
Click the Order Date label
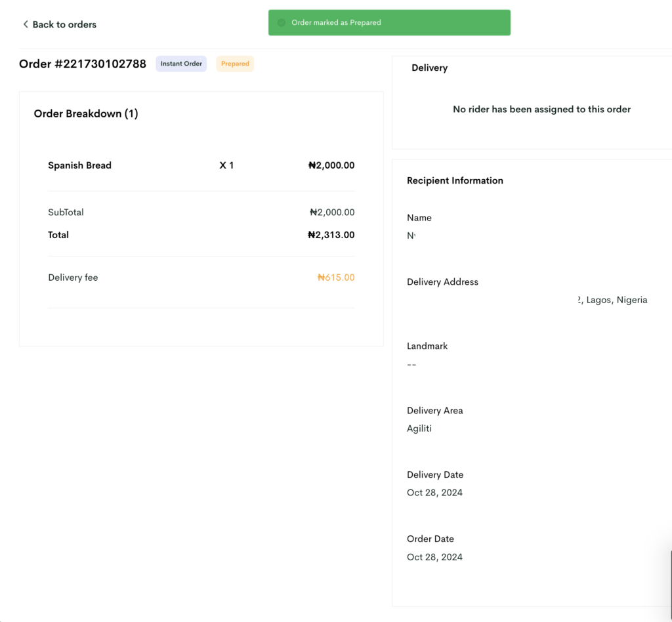[430, 539]
